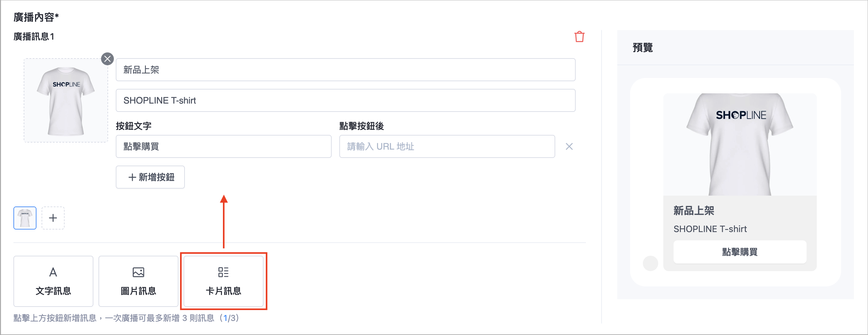Delete broadcast message 1 with the red trash icon
The height and width of the screenshot is (335, 868).
click(579, 37)
